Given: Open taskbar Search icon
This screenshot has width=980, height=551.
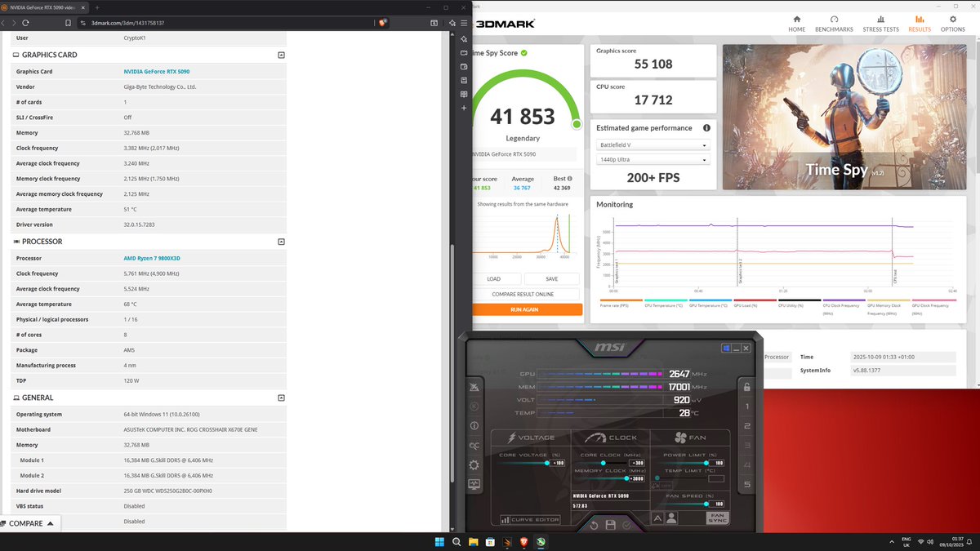Looking at the screenshot, I should click(x=457, y=542).
